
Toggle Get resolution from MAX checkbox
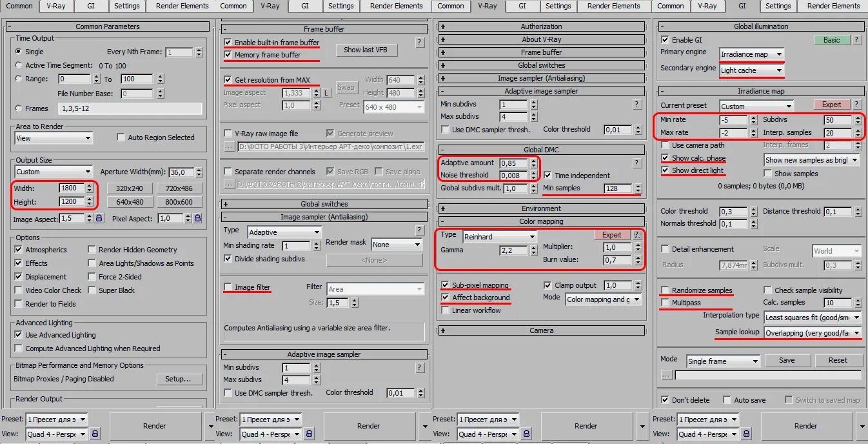click(x=228, y=80)
